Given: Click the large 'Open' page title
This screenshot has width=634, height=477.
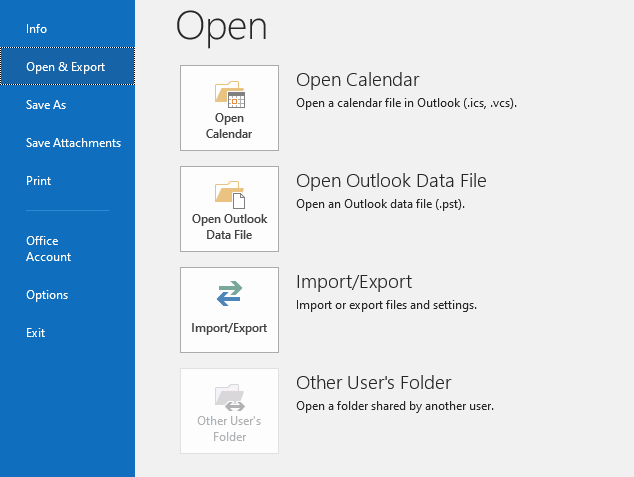Looking at the screenshot, I should click(222, 27).
